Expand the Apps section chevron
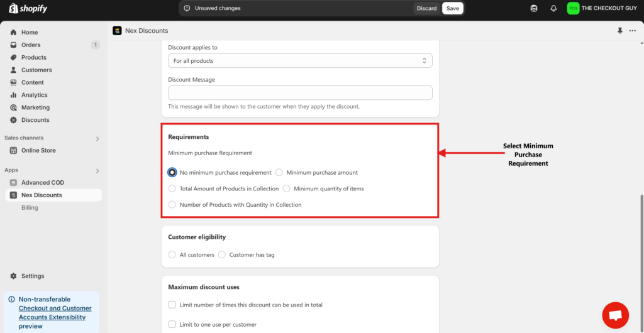Screen dimensions: 644x333 (x=97, y=170)
